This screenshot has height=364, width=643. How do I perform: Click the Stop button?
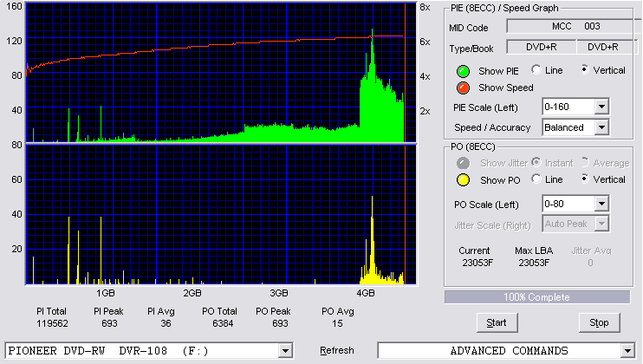point(599,323)
